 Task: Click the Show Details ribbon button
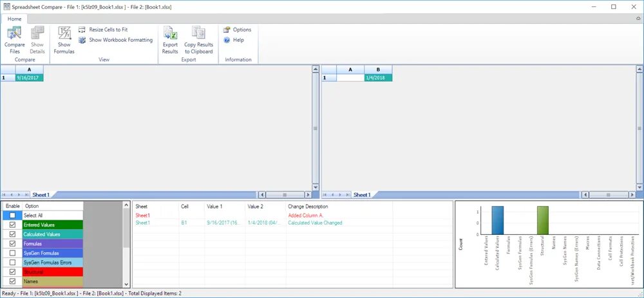37,40
